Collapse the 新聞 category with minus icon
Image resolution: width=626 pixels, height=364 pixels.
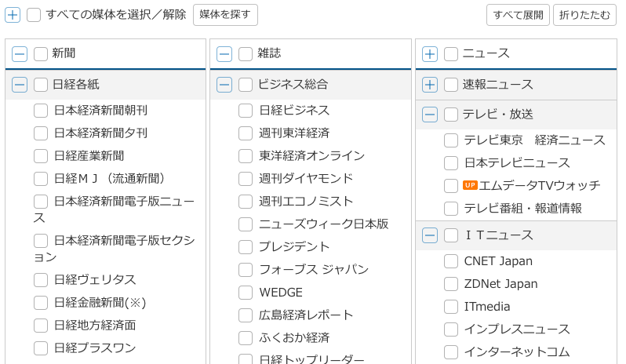click(x=20, y=54)
